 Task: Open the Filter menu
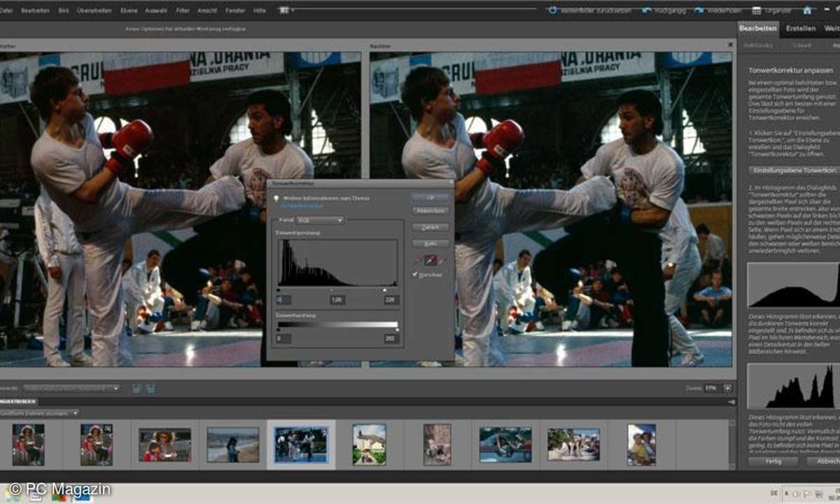click(x=183, y=11)
